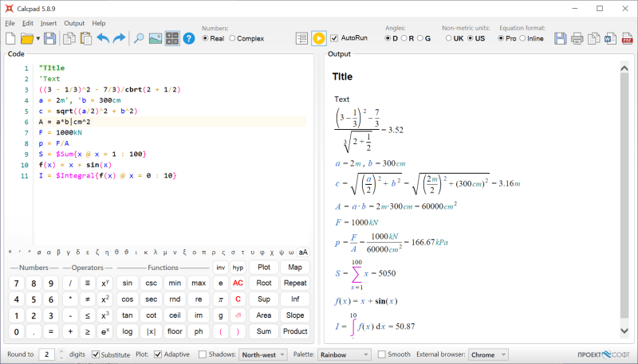Export output to Word document icon
Viewport: 638px width, 364px height.
click(x=610, y=38)
